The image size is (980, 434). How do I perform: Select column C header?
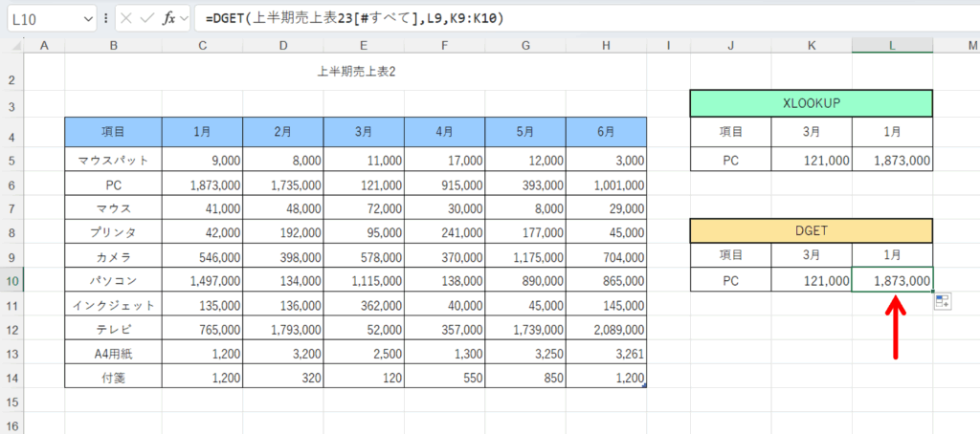(x=202, y=45)
